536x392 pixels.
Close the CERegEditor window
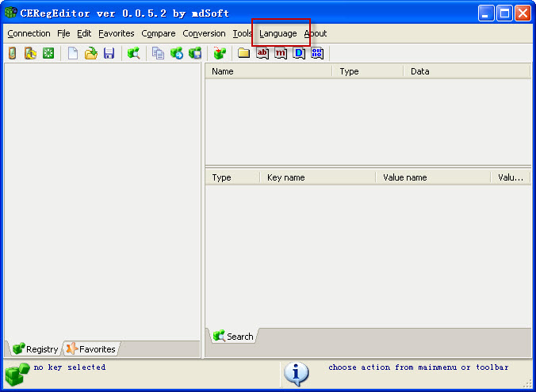523,13
